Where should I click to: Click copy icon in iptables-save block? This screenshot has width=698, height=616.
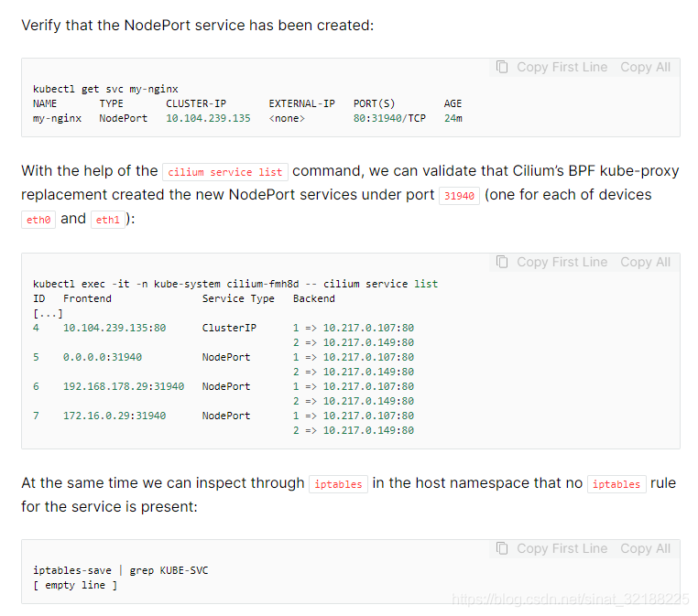point(502,548)
